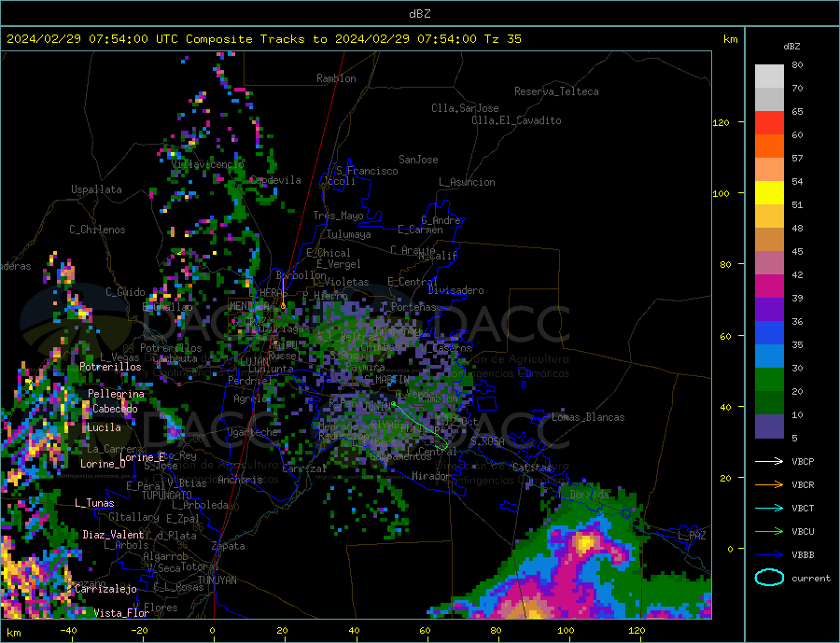
Task: Click the 'Pellegrina' map label
Action: tap(117, 394)
